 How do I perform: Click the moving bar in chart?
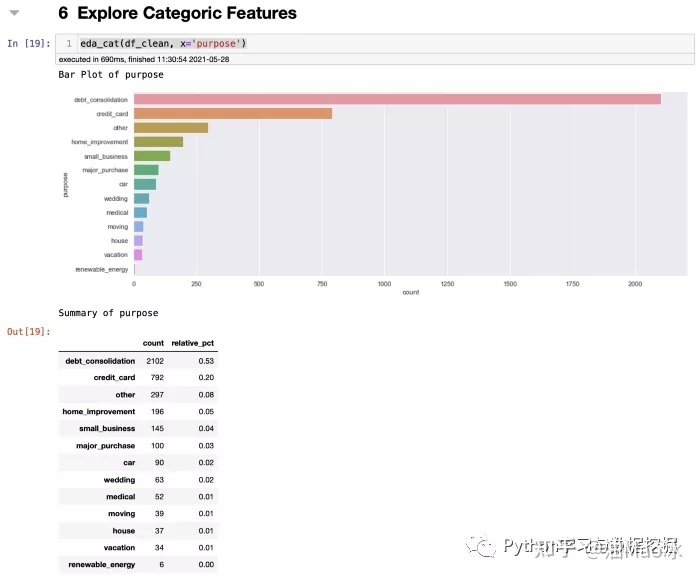pyautogui.click(x=138, y=227)
